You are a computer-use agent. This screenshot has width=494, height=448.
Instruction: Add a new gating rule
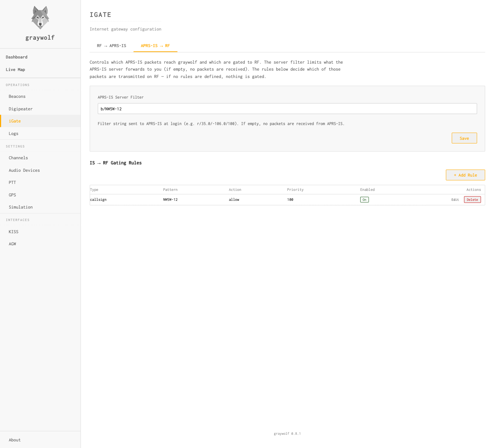(x=465, y=175)
